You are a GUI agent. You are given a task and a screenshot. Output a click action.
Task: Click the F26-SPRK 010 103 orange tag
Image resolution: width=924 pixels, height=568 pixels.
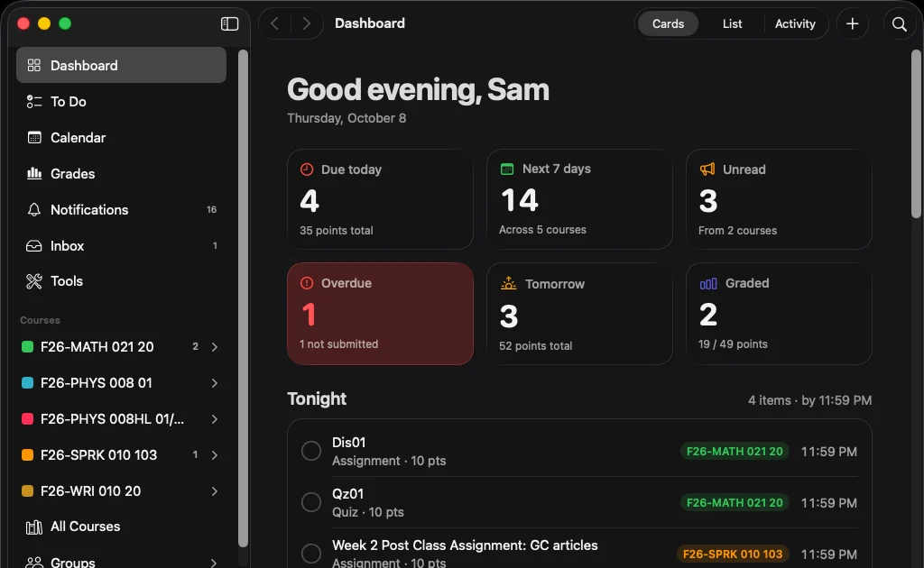click(x=733, y=554)
